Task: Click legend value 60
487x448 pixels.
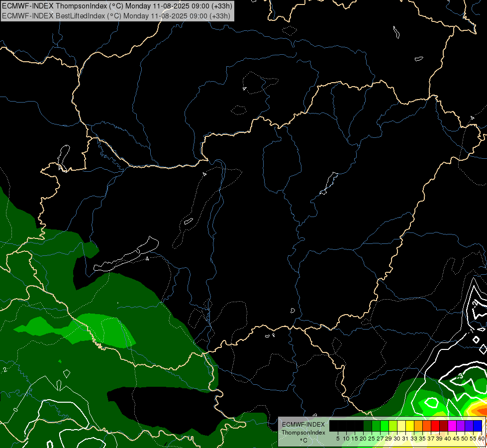Action: pyautogui.click(x=482, y=439)
